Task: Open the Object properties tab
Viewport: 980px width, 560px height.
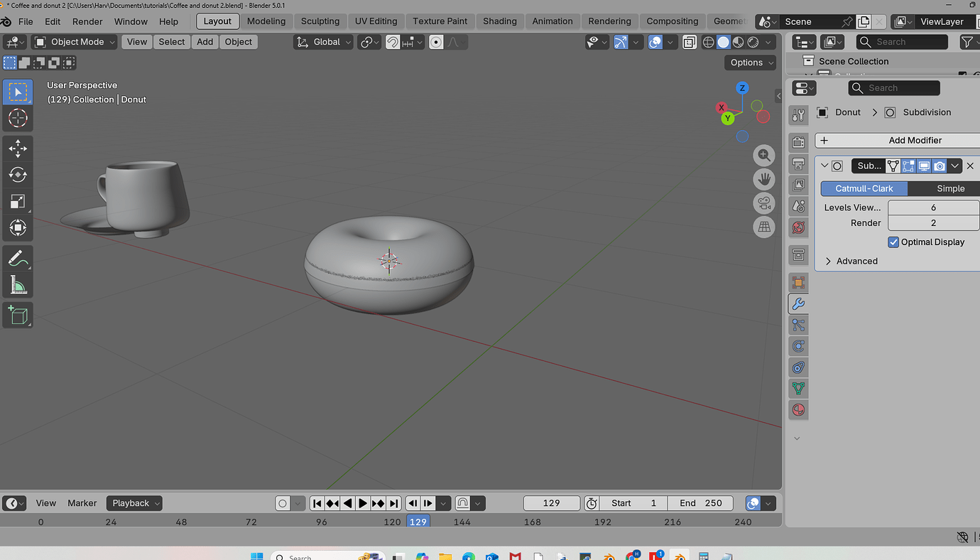Action: click(x=798, y=282)
